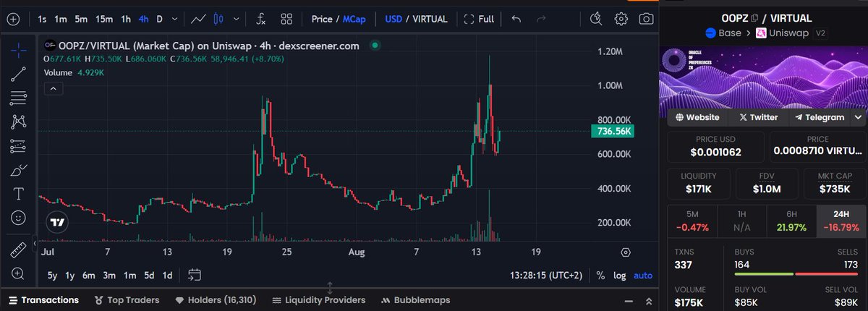Viewport: 868px width, 311px height.
Task: Open the quick search icon
Action: (595, 18)
